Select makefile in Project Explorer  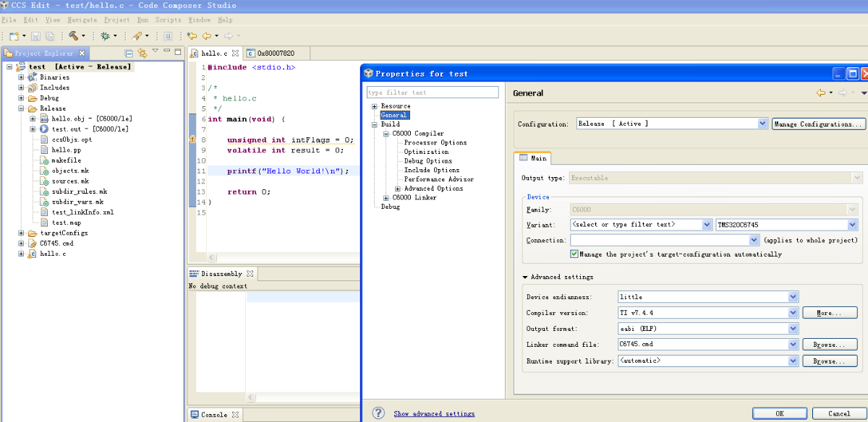pos(66,160)
